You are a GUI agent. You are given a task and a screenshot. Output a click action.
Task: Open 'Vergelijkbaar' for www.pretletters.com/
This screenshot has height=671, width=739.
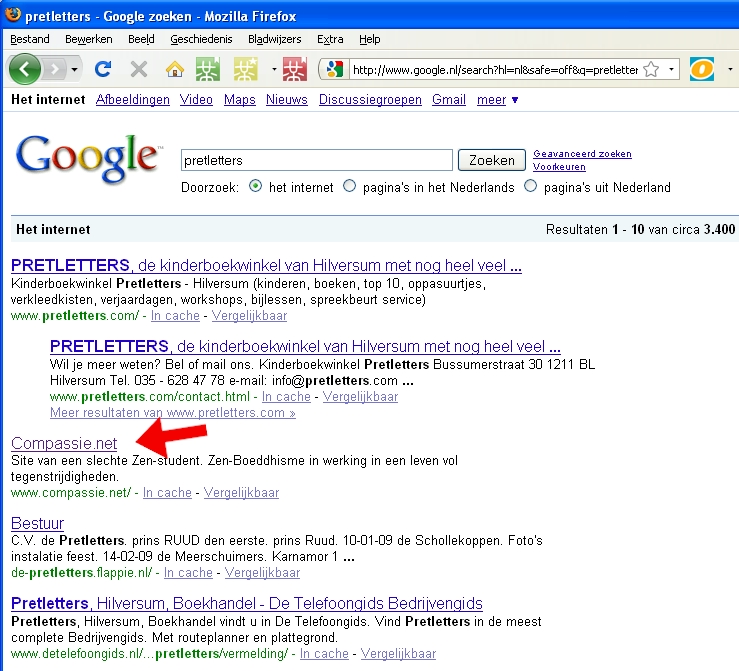pyautogui.click(x=249, y=315)
